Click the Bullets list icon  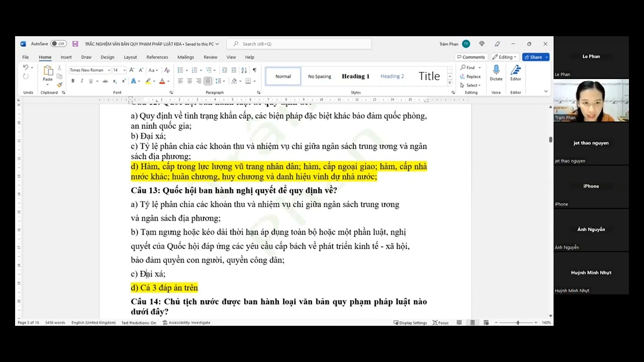tap(181, 70)
